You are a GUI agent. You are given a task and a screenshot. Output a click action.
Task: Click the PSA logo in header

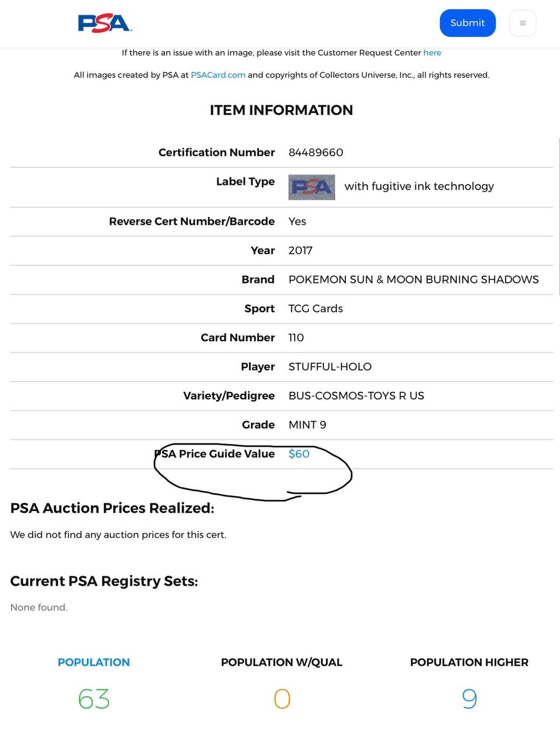pyautogui.click(x=105, y=23)
